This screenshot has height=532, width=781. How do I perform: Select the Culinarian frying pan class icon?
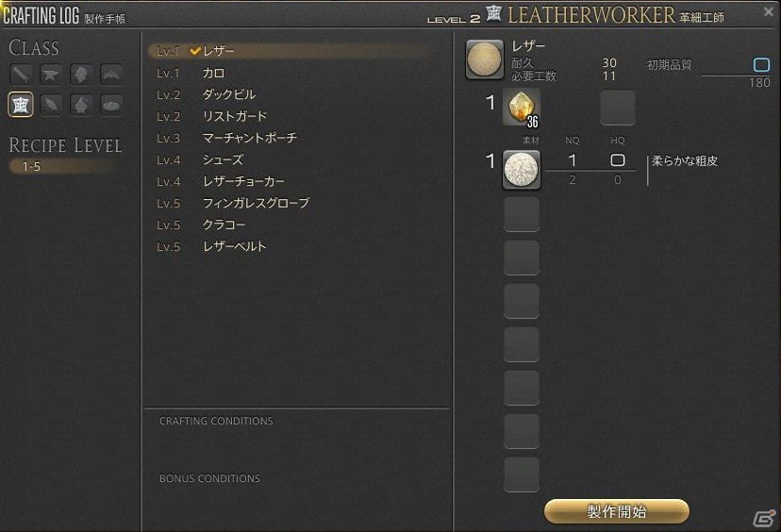[111, 105]
